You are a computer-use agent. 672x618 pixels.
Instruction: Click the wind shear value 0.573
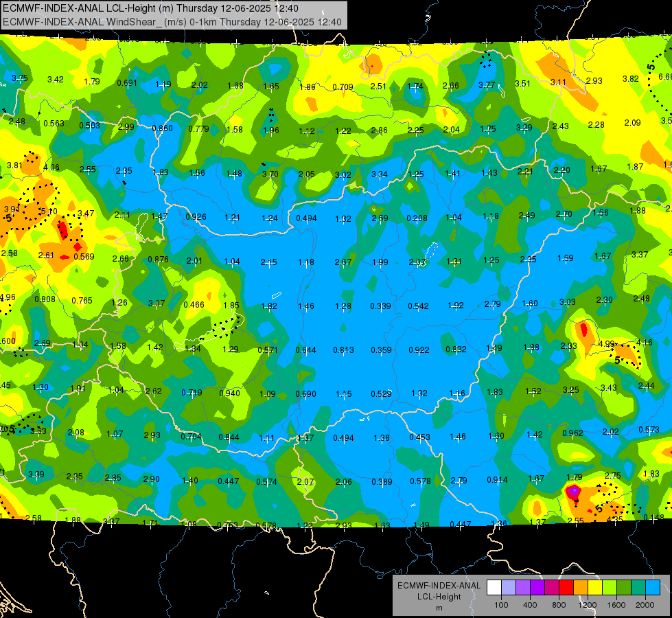(x=649, y=430)
